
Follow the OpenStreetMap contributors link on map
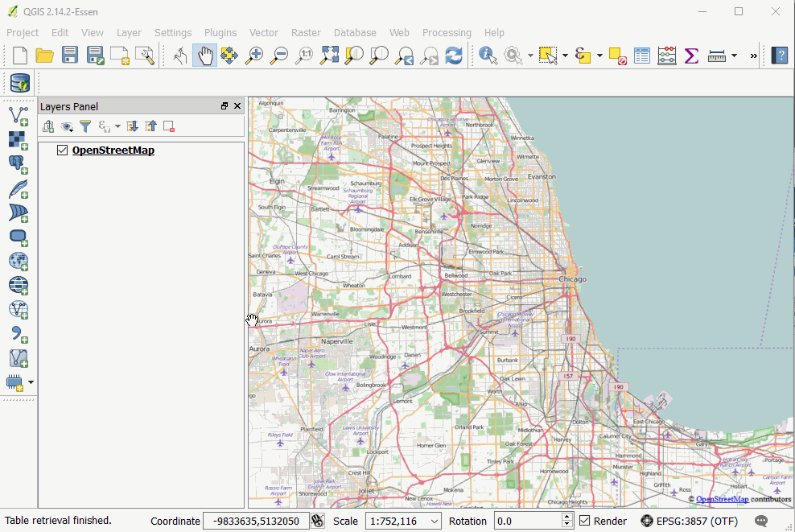722,499
